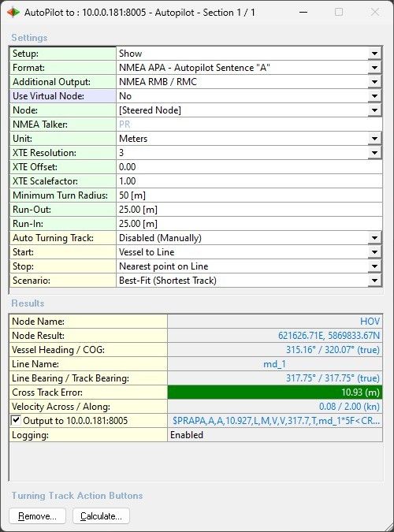Click the green Cross Track Error bar
The width and height of the screenshot is (394, 532).
pyautogui.click(x=275, y=392)
